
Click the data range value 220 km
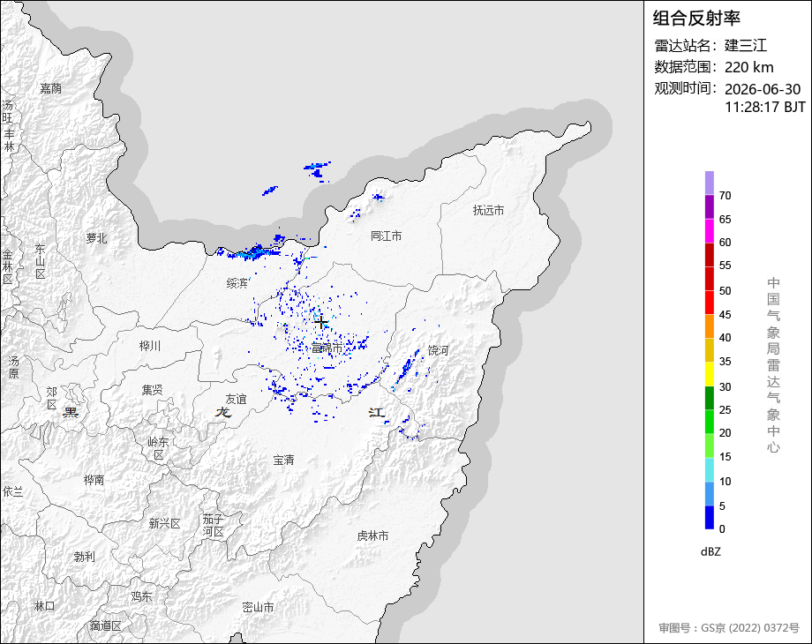coord(748,67)
